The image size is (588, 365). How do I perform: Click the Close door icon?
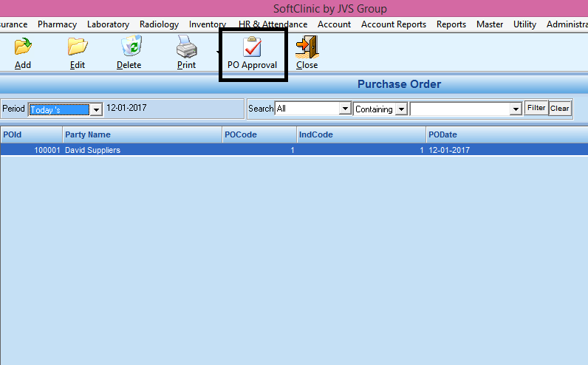[x=307, y=48]
